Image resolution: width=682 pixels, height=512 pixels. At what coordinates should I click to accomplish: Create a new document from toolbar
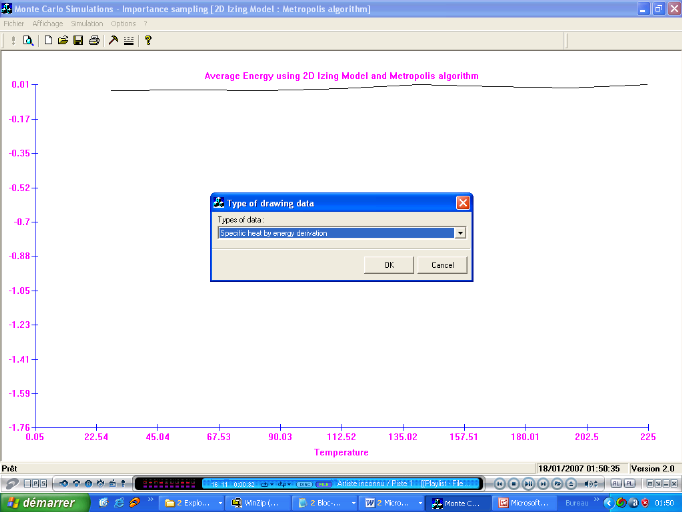[x=48, y=40]
